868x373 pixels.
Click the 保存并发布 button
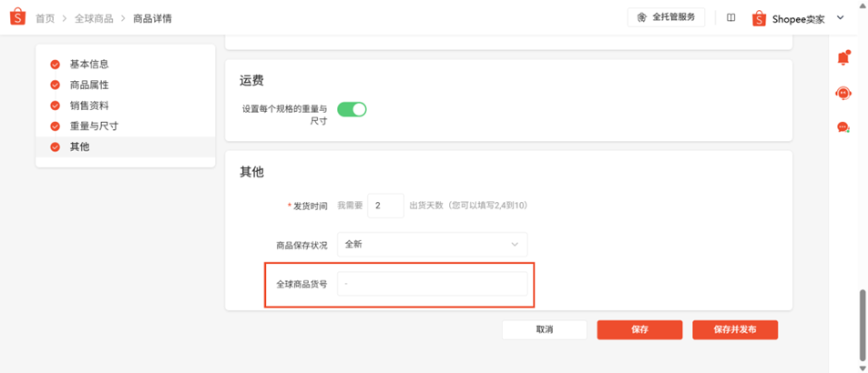(735, 330)
